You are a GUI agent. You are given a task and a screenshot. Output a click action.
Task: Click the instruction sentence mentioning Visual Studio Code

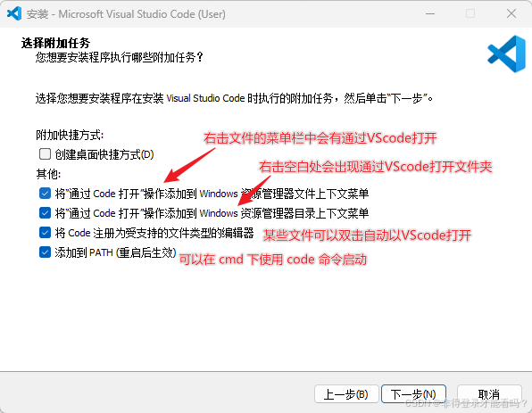tap(235, 99)
